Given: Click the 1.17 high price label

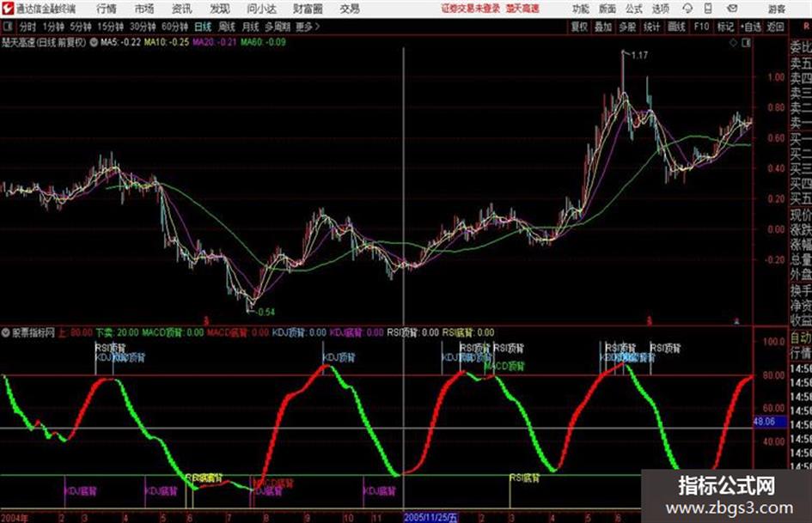Looking at the screenshot, I should 639,55.
